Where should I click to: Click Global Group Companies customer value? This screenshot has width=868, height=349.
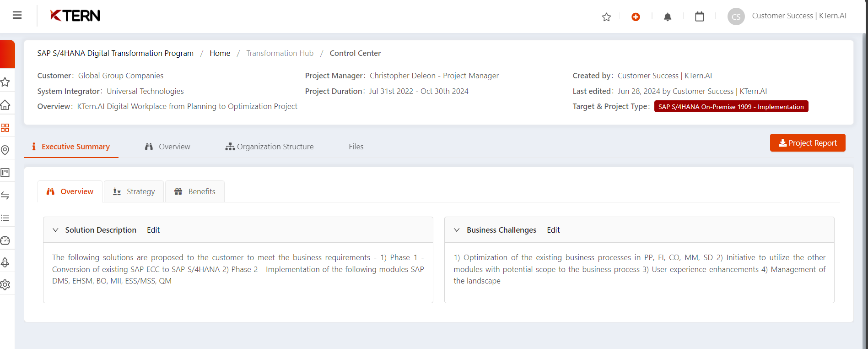pos(121,76)
